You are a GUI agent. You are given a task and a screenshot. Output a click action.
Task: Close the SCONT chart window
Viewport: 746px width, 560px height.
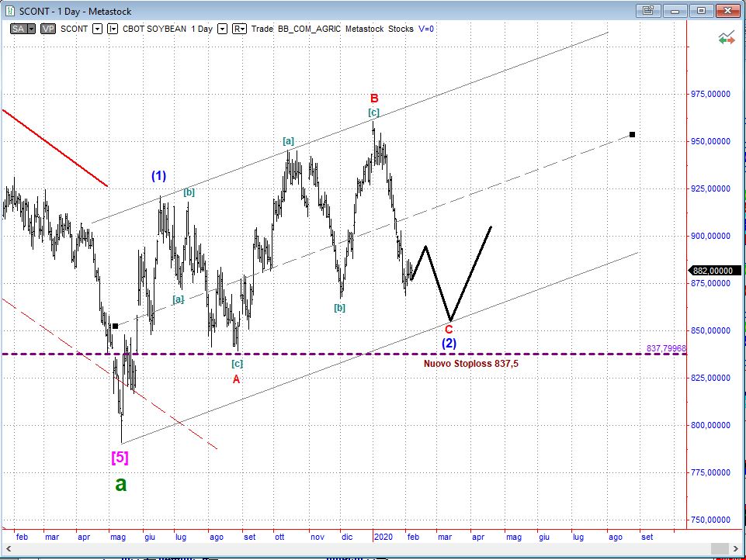click(728, 10)
